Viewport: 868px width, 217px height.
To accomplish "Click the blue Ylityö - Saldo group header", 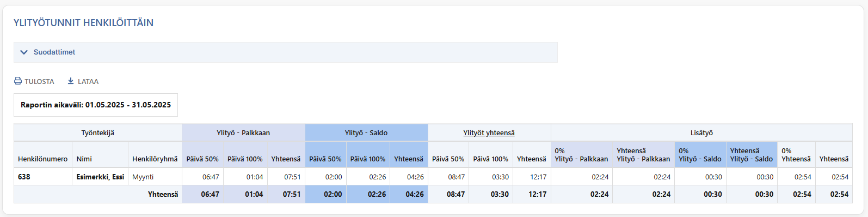I will pyautogui.click(x=366, y=132).
